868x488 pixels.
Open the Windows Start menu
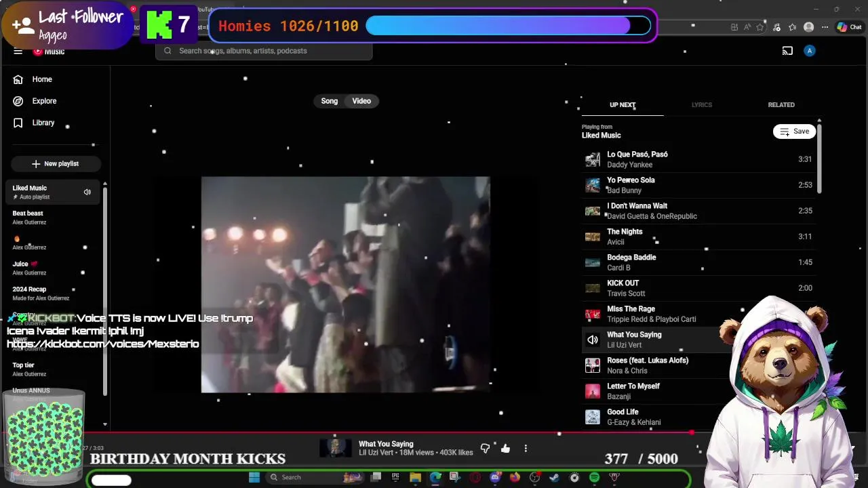tap(254, 477)
